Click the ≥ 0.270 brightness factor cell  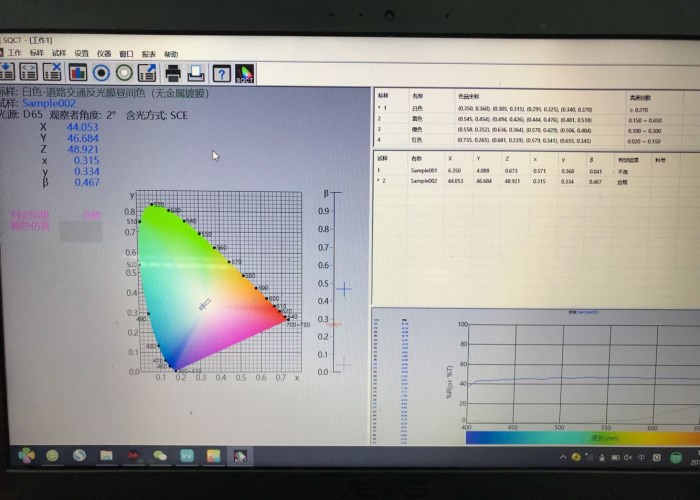[x=638, y=110]
